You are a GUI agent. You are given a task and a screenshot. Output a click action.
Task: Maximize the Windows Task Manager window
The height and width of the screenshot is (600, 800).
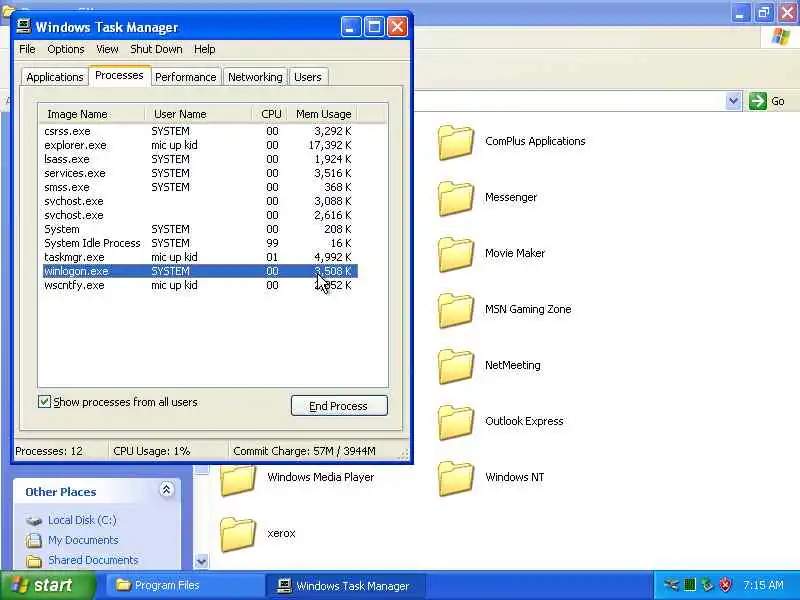click(374, 27)
